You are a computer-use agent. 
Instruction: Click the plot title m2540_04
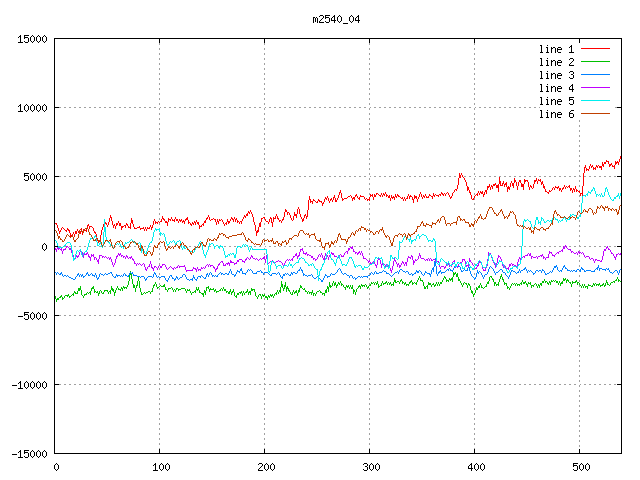(336, 19)
